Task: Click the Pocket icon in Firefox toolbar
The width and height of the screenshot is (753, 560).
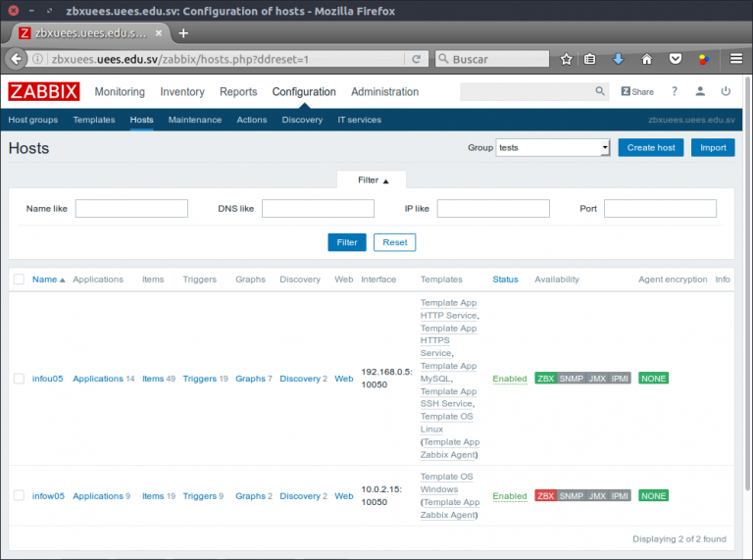Action: click(676, 59)
